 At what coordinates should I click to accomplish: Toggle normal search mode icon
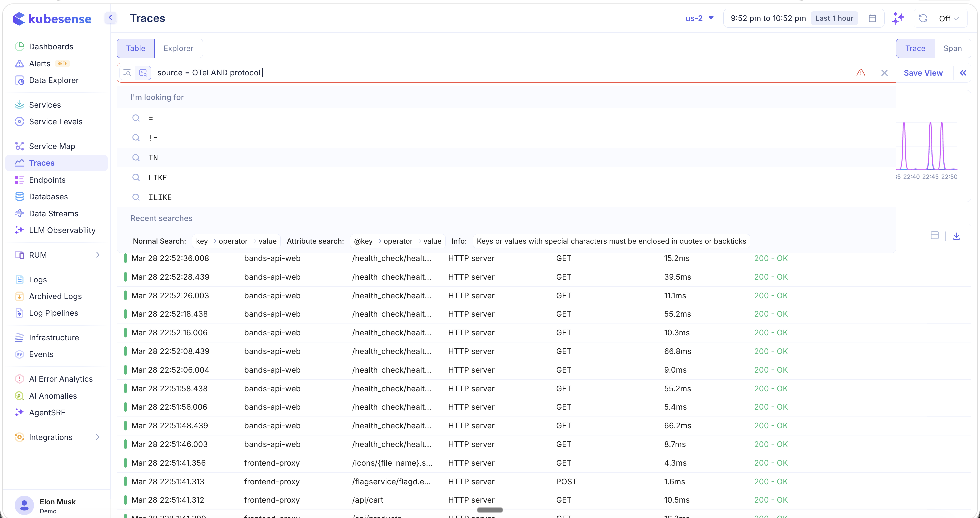[127, 73]
